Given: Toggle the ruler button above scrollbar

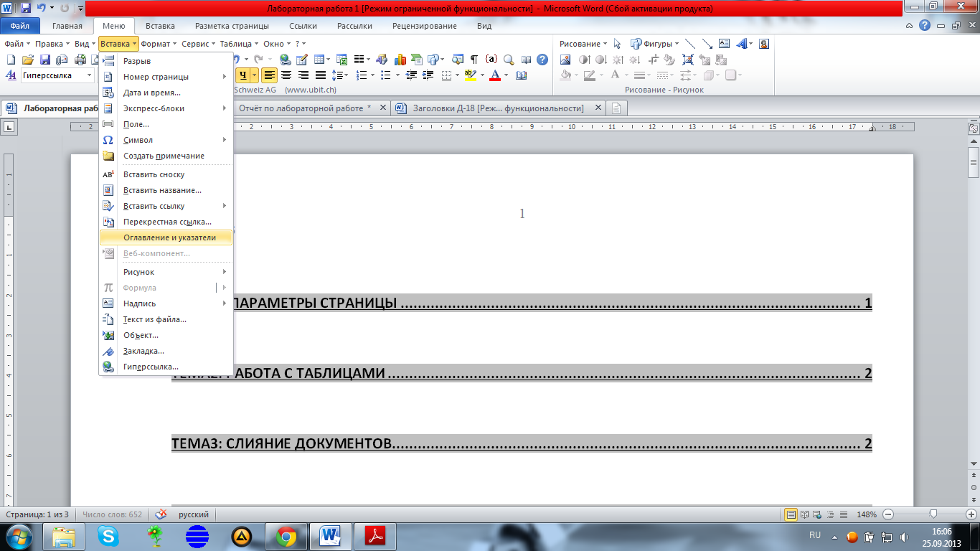Looking at the screenshot, I should pos(974,128).
